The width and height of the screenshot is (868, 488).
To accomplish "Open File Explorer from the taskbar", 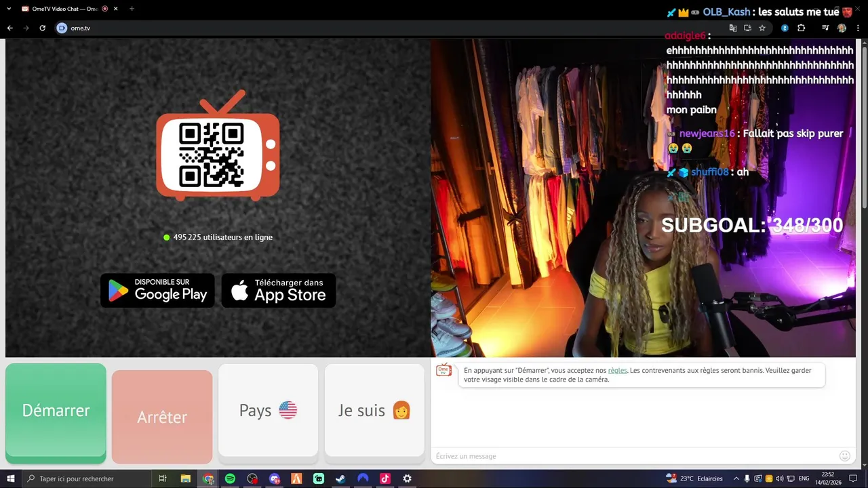I will click(x=185, y=479).
